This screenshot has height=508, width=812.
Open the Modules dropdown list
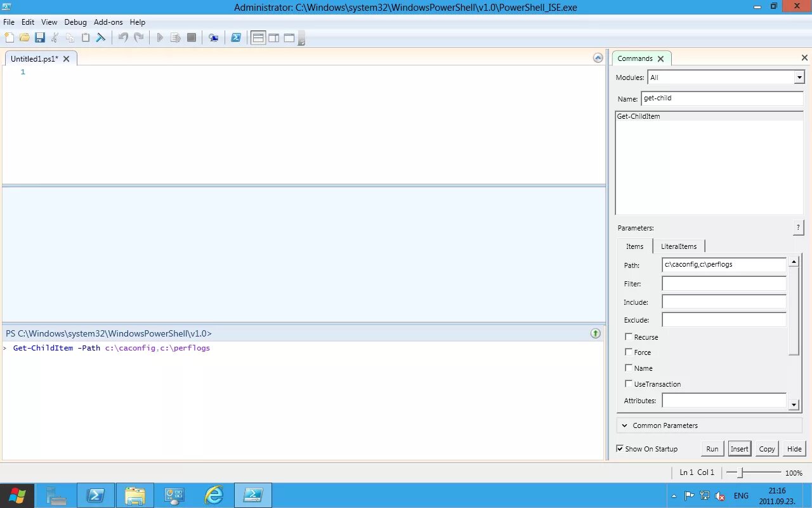(x=799, y=77)
